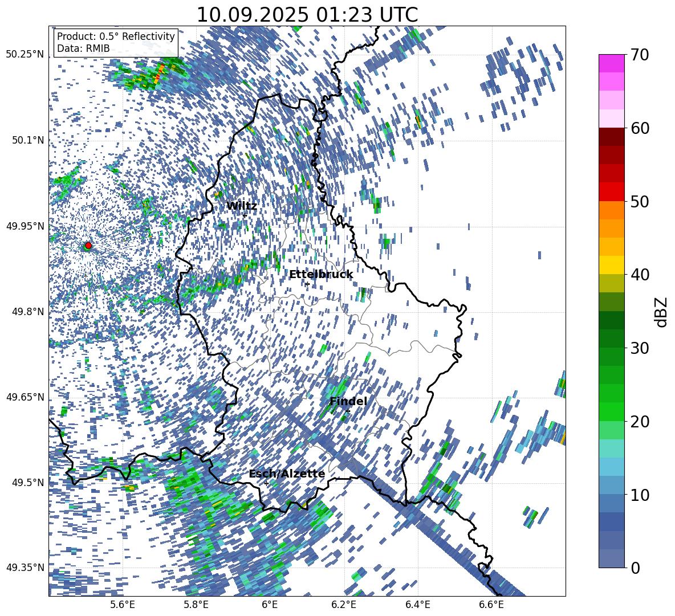The width and height of the screenshot is (675, 616).
Task: Click the bright red colorbar swatch near 50
Action: point(611,192)
